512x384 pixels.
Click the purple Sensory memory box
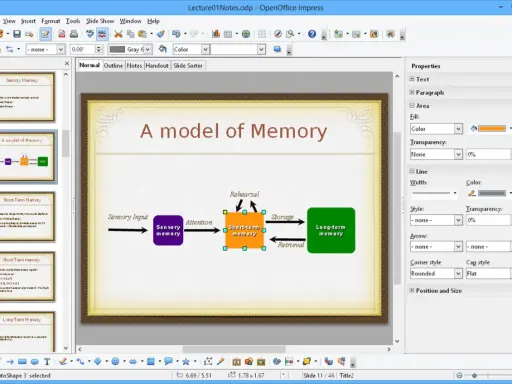click(x=168, y=230)
